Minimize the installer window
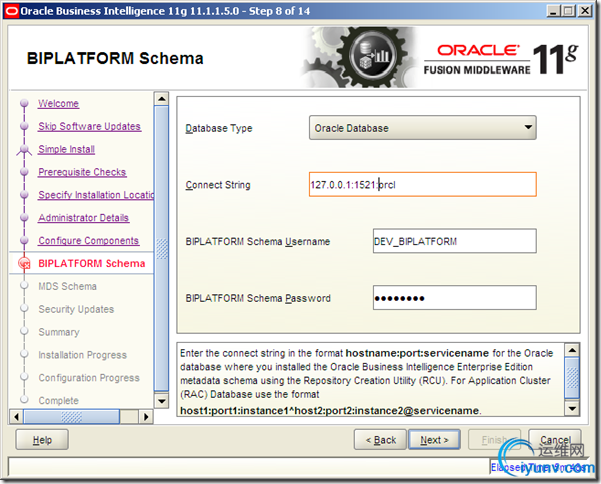This screenshot has height=484, width=601. (x=552, y=11)
